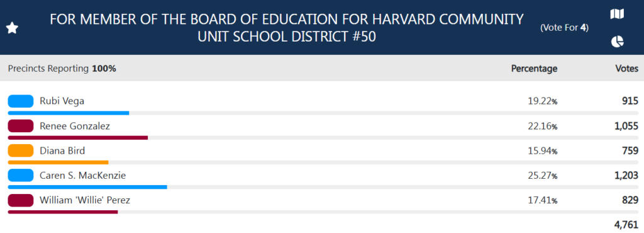This screenshot has height=233, width=644.
Task: Click Renee Gonzalez's maroon color swatch
Action: coord(21,126)
